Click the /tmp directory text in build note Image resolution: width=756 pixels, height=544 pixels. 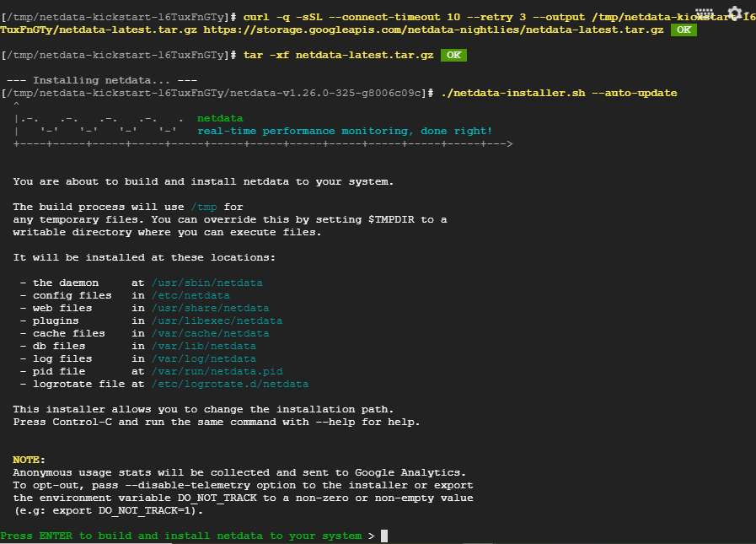204,207
